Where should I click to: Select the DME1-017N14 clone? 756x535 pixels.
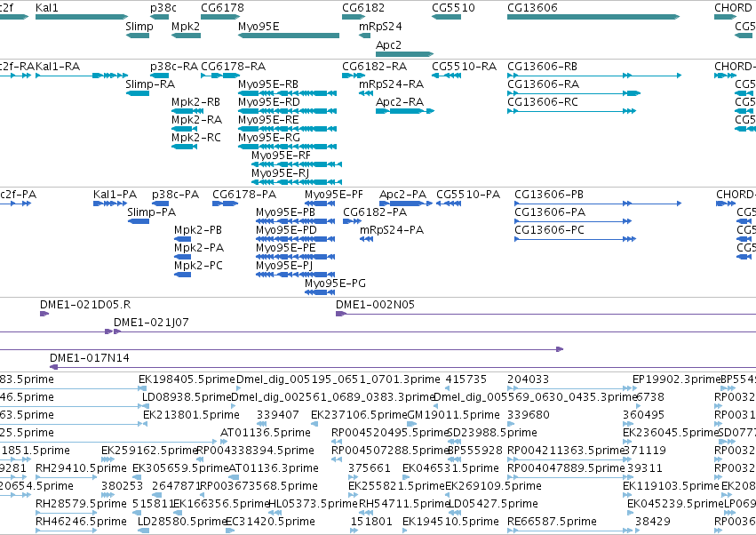(x=402, y=368)
